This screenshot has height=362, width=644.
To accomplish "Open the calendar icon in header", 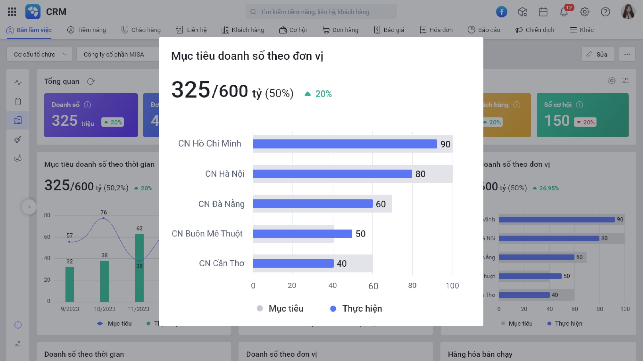I will 543,12.
